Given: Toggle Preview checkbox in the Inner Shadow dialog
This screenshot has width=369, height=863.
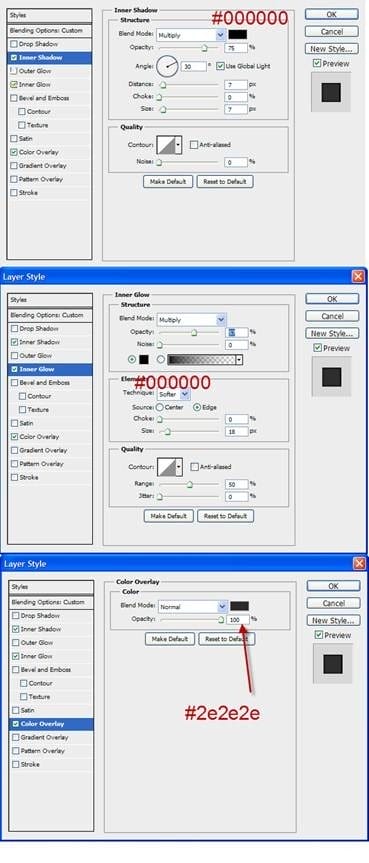Looking at the screenshot, I should (x=317, y=63).
